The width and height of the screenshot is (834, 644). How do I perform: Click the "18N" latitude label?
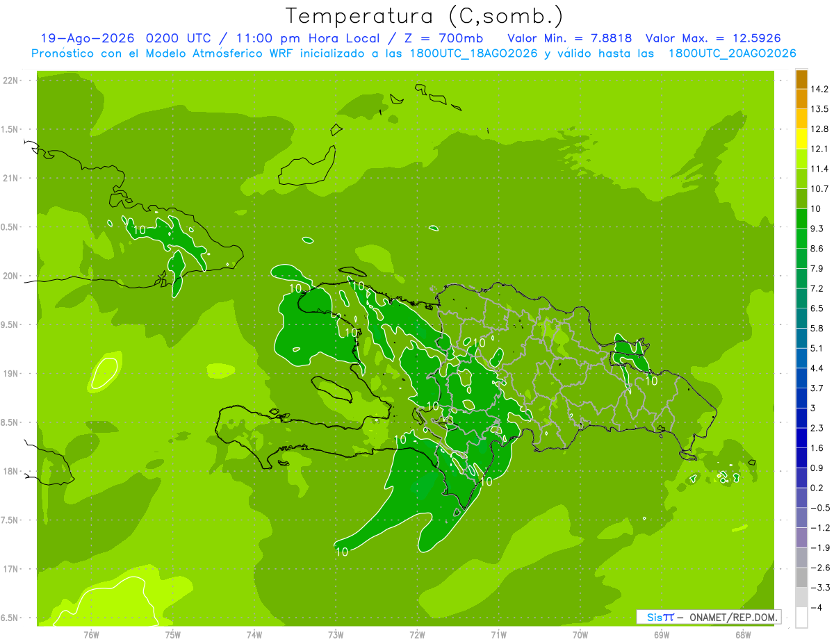[10, 471]
